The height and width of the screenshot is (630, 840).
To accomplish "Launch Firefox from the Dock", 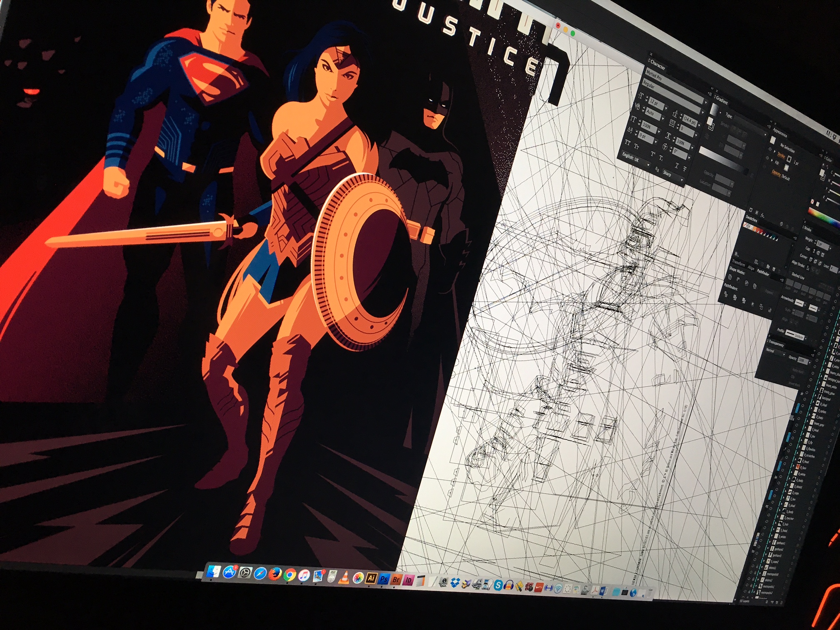I will [x=275, y=574].
